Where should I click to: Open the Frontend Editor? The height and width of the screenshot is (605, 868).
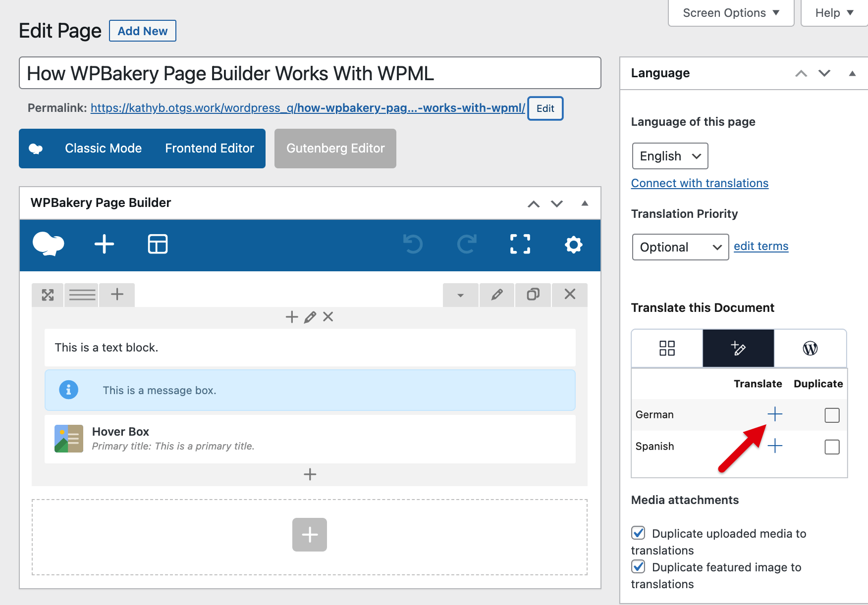[x=210, y=149]
